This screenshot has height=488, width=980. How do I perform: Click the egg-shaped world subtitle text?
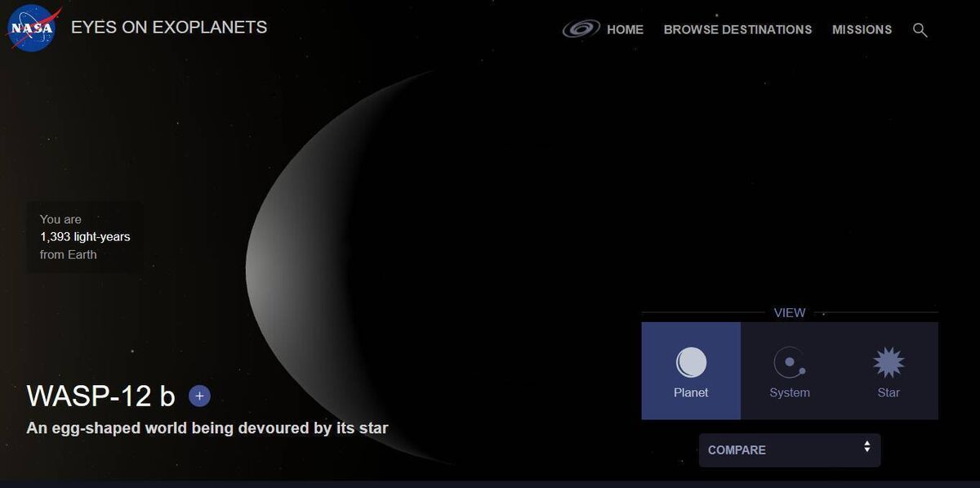pyautogui.click(x=207, y=428)
